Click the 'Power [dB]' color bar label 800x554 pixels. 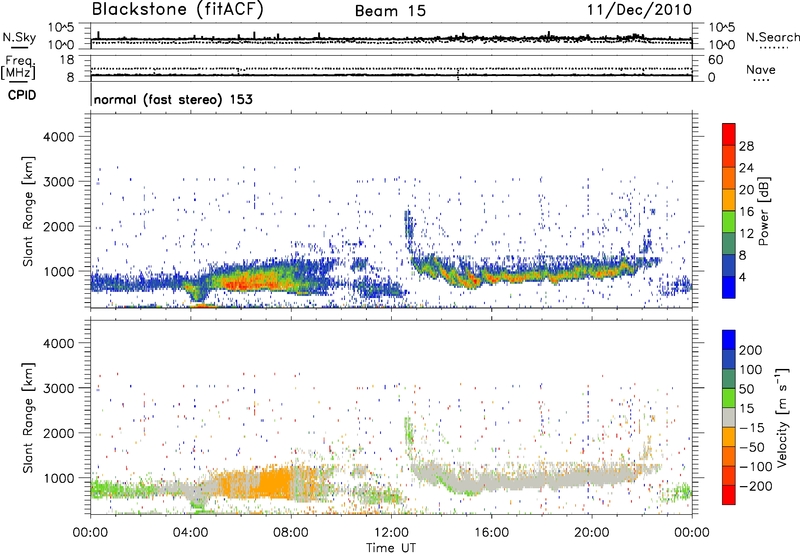(x=764, y=211)
